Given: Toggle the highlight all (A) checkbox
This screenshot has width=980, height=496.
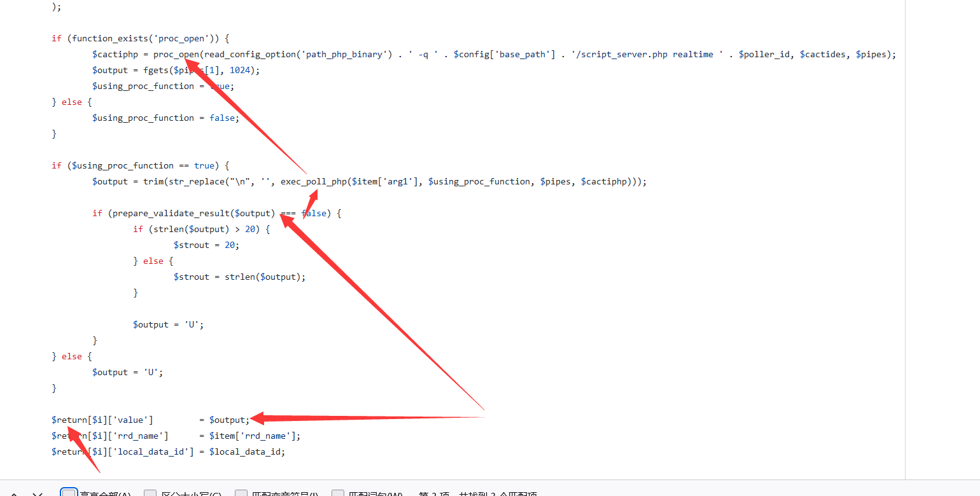Looking at the screenshot, I should pos(69,494).
